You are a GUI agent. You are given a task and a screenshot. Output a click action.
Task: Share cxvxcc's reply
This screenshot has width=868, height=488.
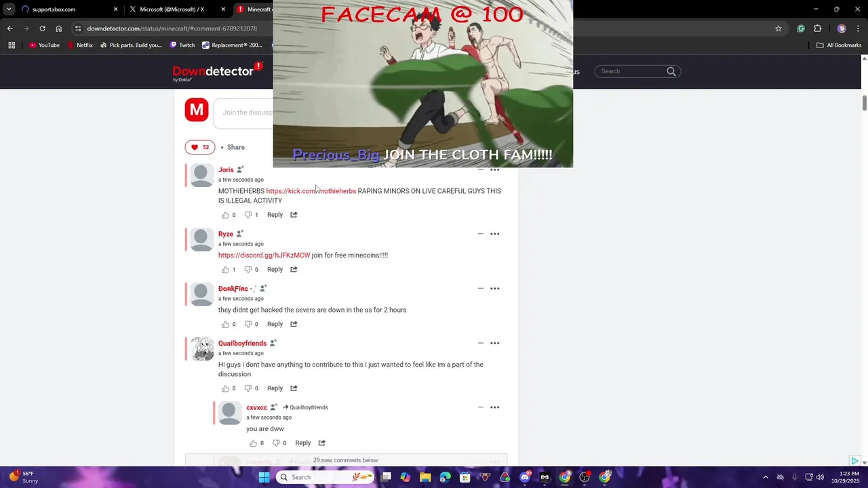pos(322,443)
